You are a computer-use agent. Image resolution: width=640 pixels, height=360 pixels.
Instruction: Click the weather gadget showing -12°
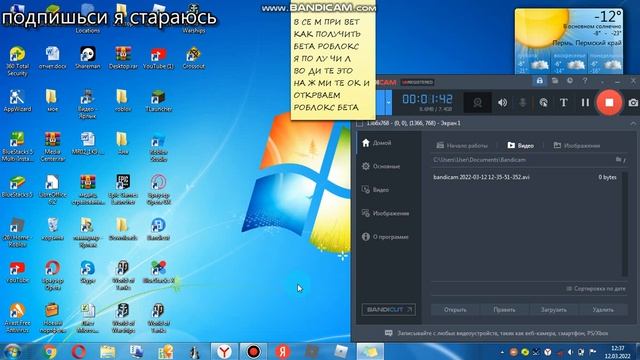(x=569, y=41)
